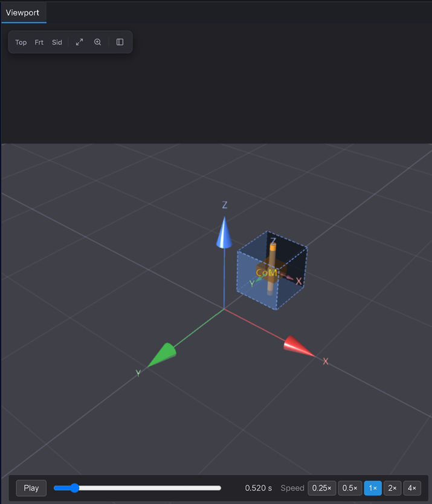Select the Top view preset

[21, 42]
